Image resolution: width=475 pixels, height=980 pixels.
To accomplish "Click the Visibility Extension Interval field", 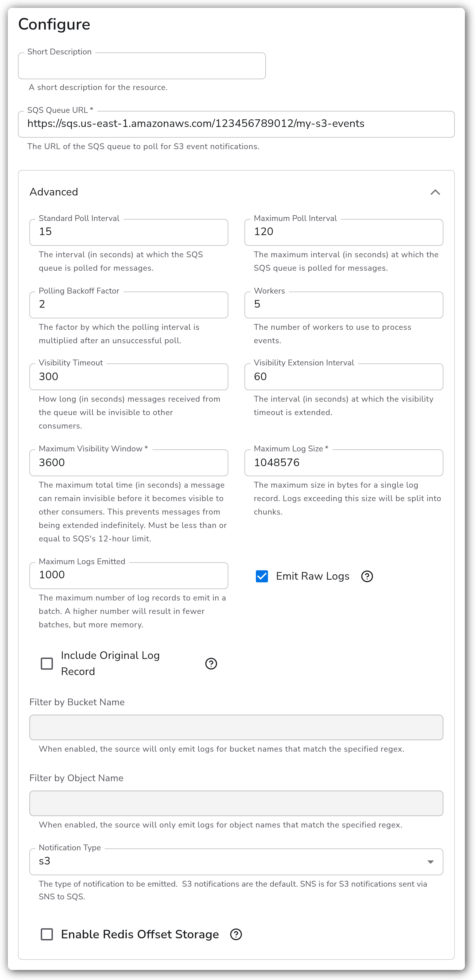I will click(x=344, y=377).
